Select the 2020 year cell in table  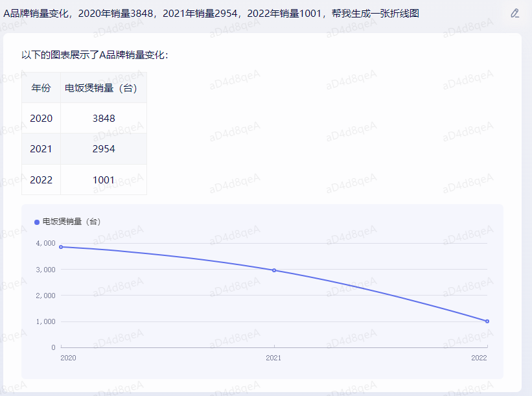(41, 118)
